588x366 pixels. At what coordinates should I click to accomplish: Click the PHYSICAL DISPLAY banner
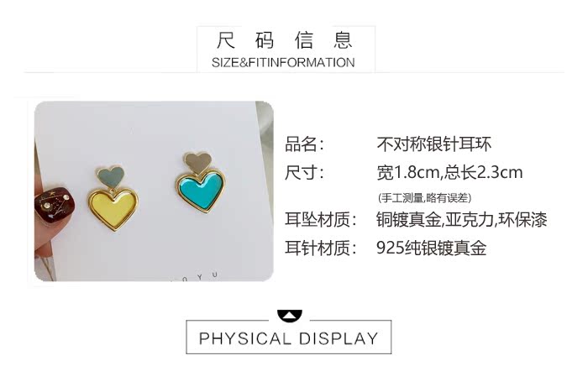(x=288, y=338)
